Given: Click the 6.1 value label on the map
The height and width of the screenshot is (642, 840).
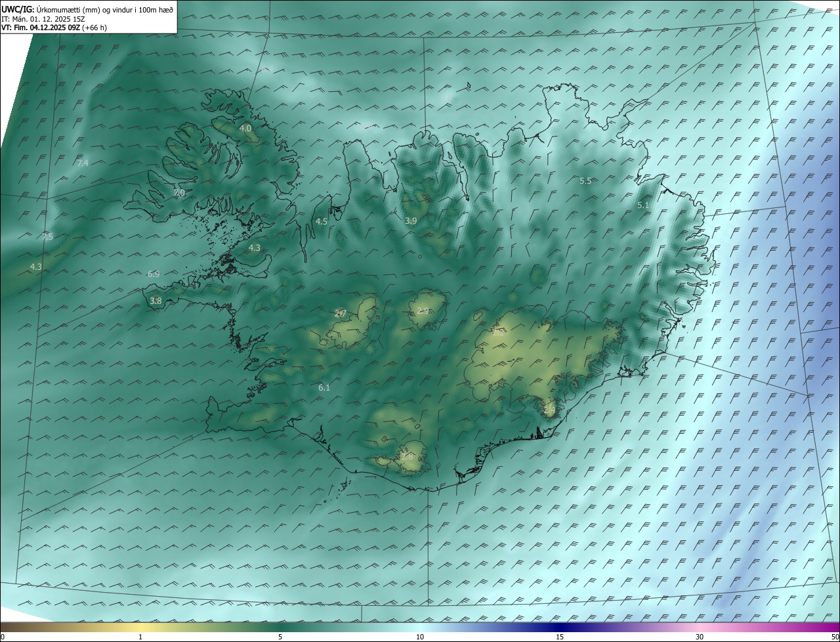Looking at the screenshot, I should tap(324, 388).
